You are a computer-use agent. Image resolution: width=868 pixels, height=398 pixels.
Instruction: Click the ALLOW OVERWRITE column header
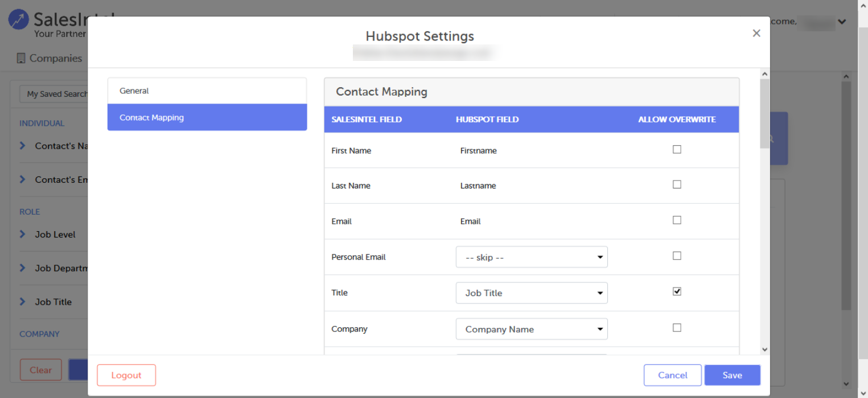click(x=677, y=120)
